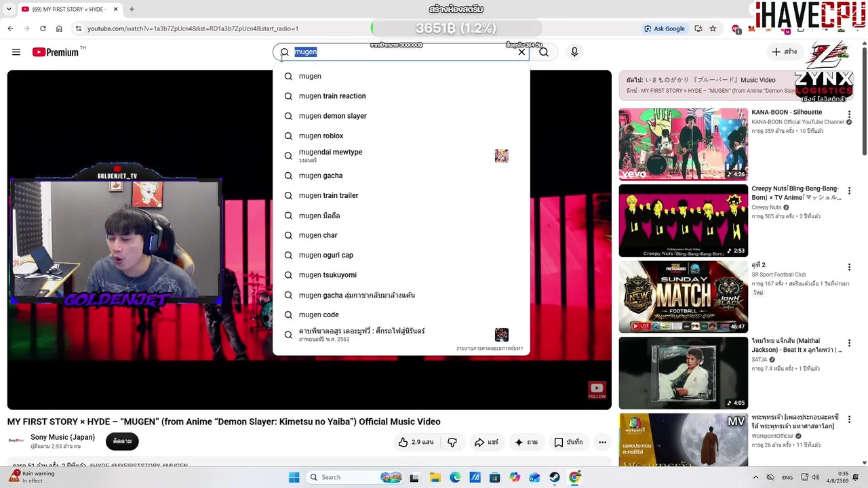Click in the search field containing mugen
868x488 pixels.
(x=401, y=52)
